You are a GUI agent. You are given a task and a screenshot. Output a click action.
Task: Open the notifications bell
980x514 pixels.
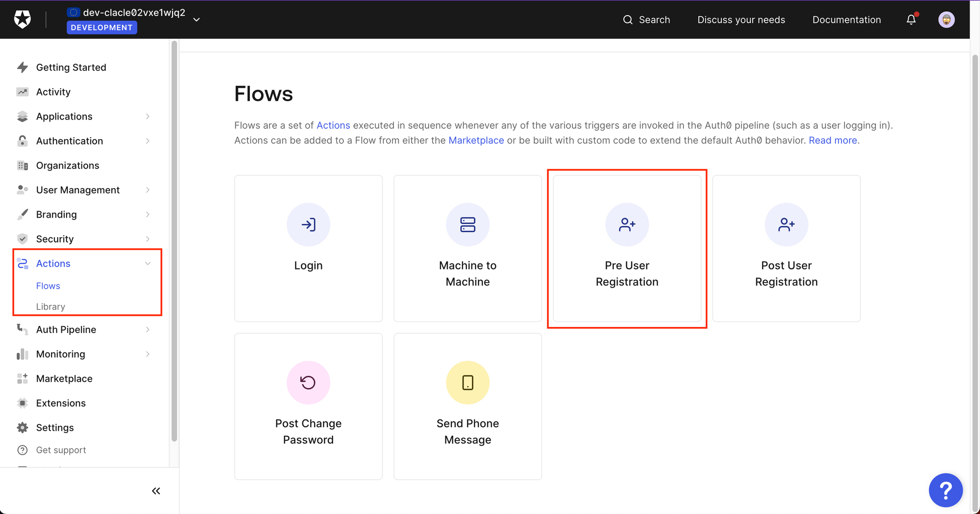(911, 20)
